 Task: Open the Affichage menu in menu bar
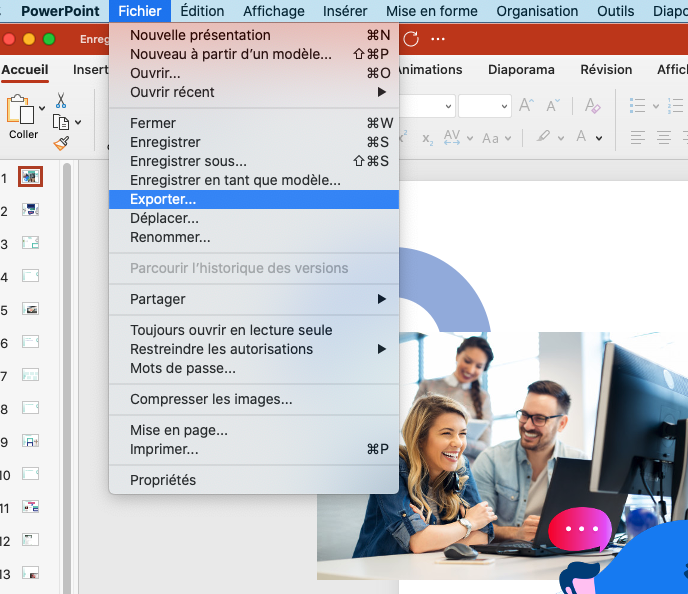pos(274,11)
